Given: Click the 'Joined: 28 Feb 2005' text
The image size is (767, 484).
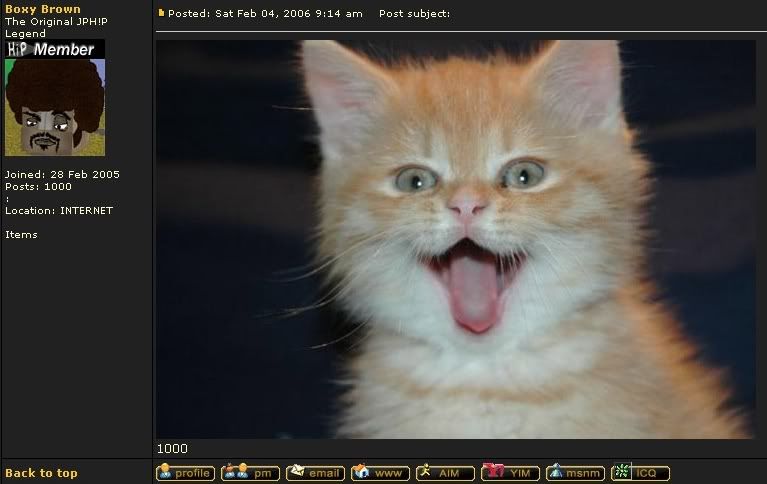Looking at the screenshot, I should [62, 174].
